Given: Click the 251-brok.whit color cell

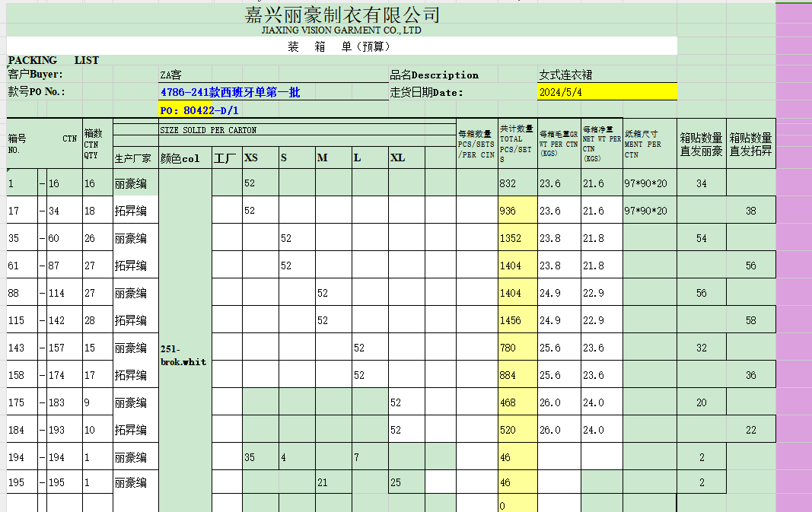Looking at the screenshot, I should [x=183, y=355].
